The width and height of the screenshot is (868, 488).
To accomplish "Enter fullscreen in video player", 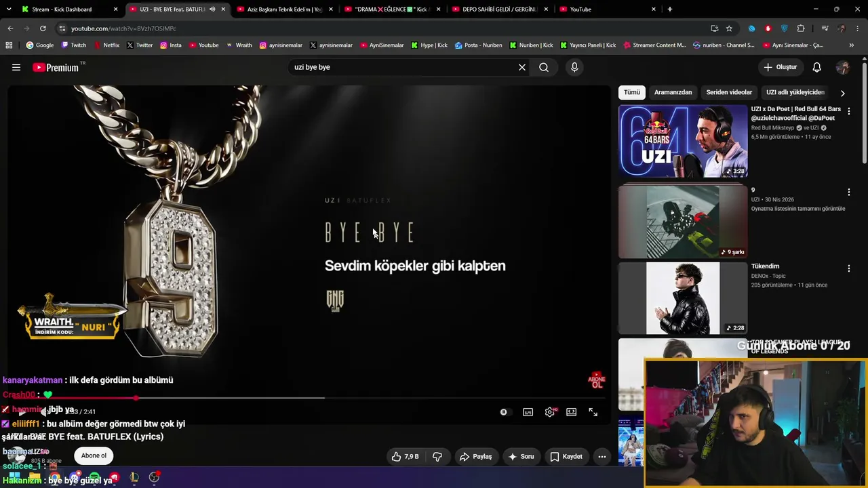I will tap(593, 412).
